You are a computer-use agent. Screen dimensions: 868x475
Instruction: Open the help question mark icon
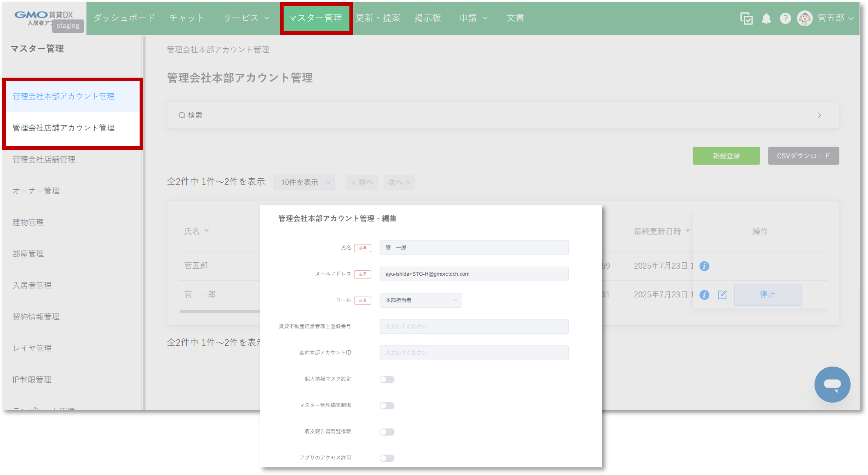(785, 18)
